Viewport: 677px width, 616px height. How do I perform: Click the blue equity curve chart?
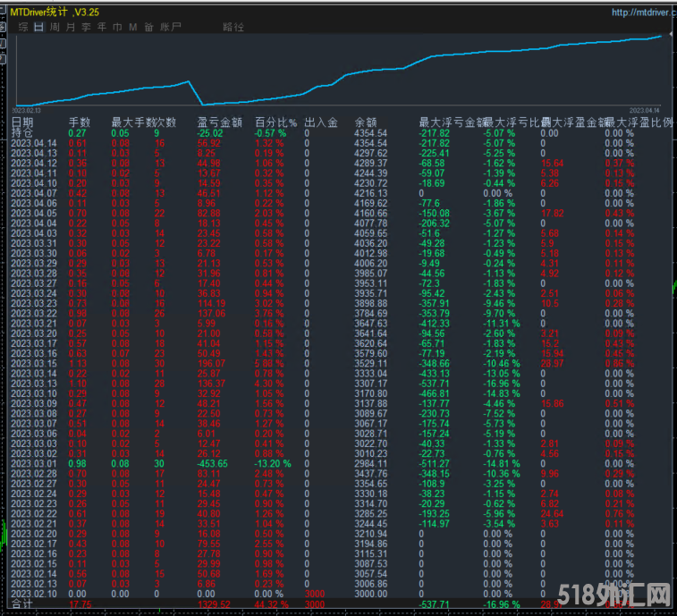[338, 72]
